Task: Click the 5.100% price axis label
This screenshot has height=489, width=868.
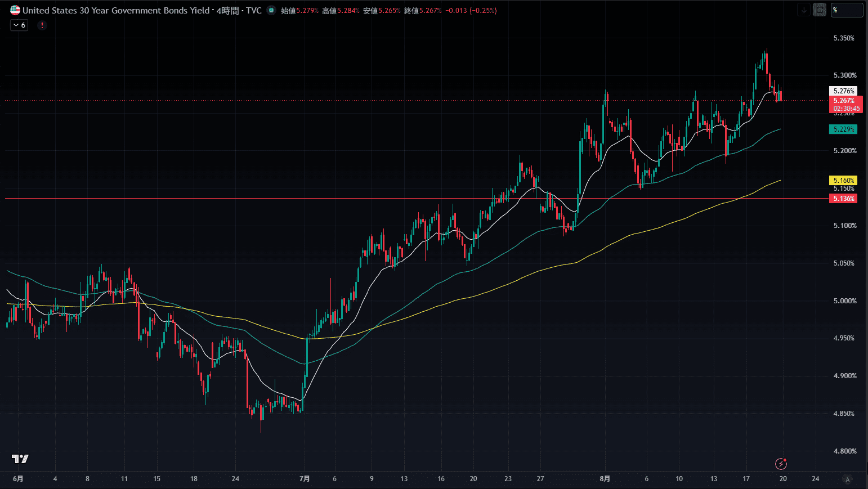Action: [845, 226]
